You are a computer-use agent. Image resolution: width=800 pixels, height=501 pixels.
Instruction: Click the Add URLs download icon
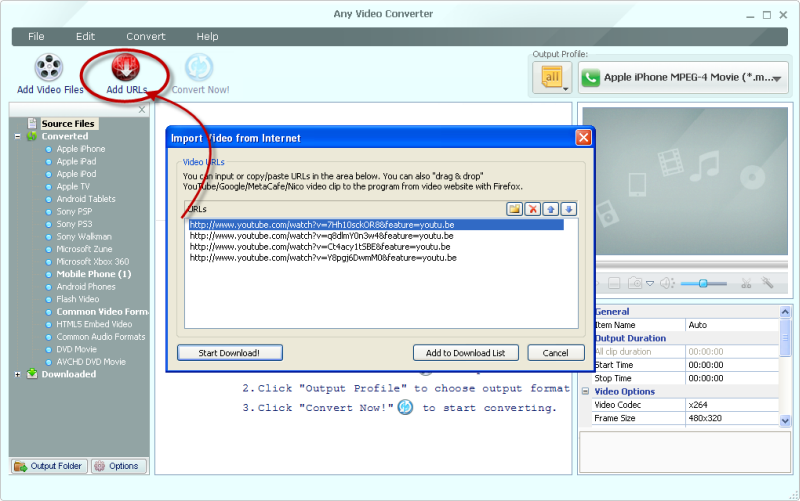pyautogui.click(x=126, y=67)
